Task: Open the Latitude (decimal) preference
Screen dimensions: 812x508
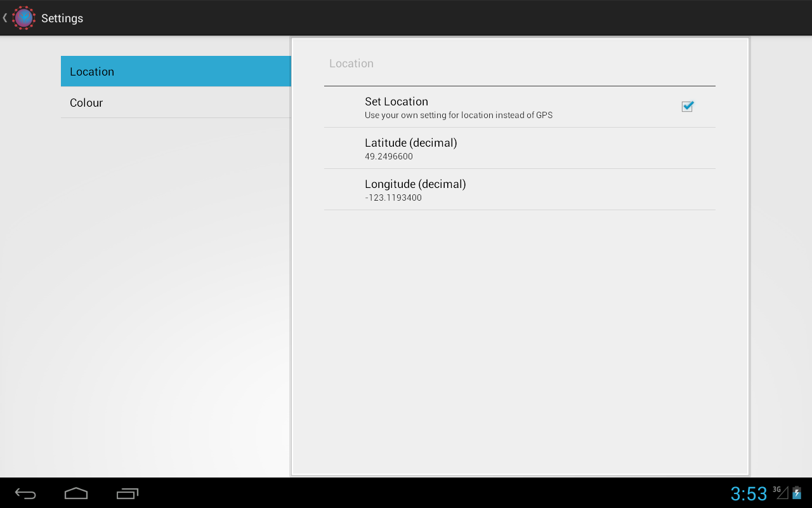Action: click(520, 148)
